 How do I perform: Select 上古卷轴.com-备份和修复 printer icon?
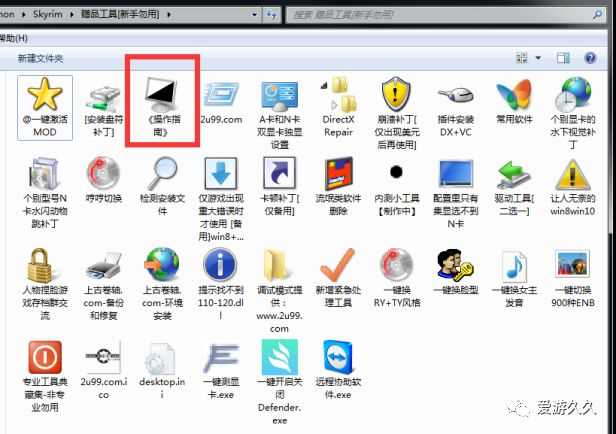coord(103,266)
